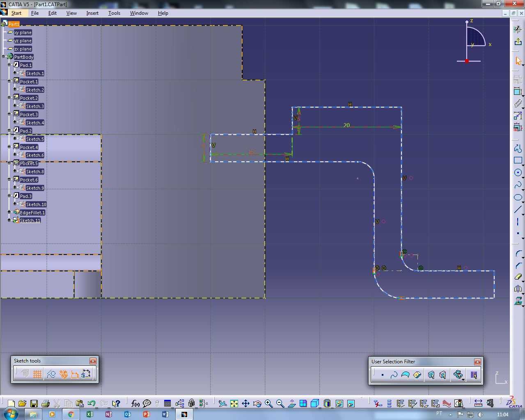Open Excel from the Windows taskbar
The image size is (525, 420).
pyautogui.click(x=89, y=414)
